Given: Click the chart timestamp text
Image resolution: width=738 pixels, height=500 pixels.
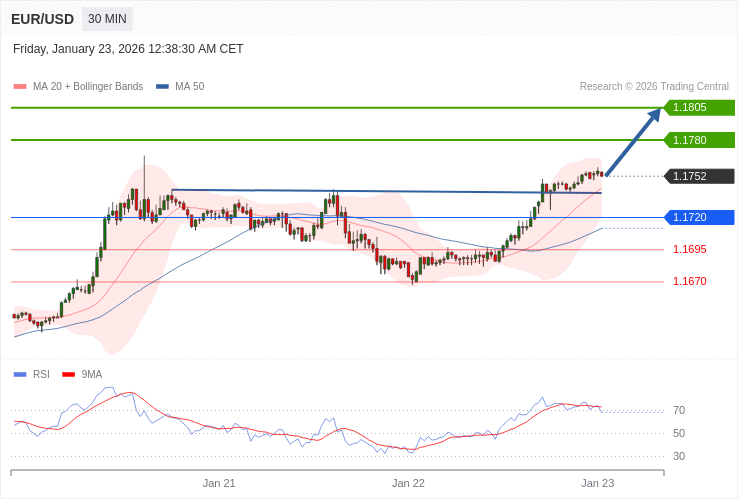Looking at the screenshot, I should click(x=128, y=49).
